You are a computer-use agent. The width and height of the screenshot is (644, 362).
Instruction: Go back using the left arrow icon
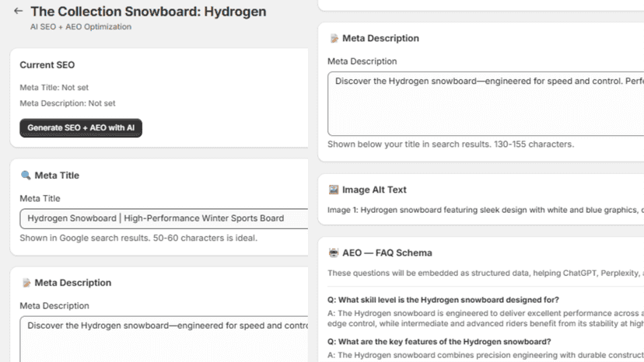coord(18,11)
